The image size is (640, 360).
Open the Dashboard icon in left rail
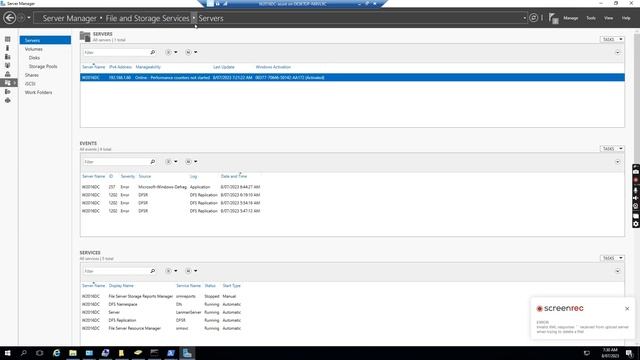pyautogui.click(x=7, y=39)
